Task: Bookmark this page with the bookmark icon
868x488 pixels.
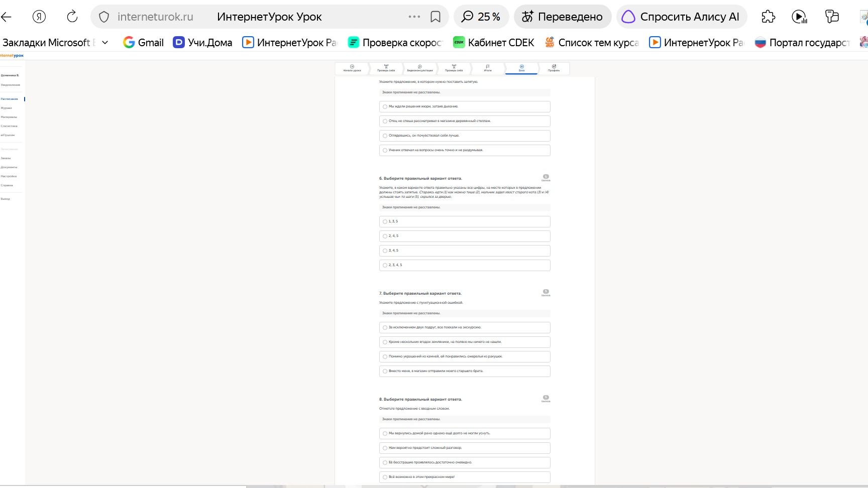Action: pyautogui.click(x=436, y=17)
